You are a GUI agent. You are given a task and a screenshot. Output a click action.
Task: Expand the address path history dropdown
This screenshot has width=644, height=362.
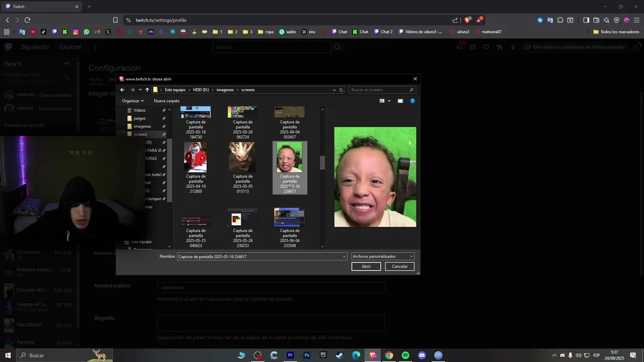point(334,90)
